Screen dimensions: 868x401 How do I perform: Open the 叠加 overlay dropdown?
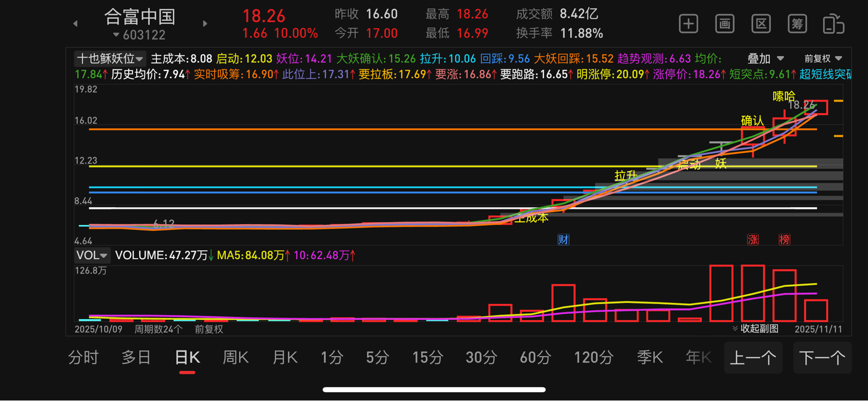[x=765, y=58]
